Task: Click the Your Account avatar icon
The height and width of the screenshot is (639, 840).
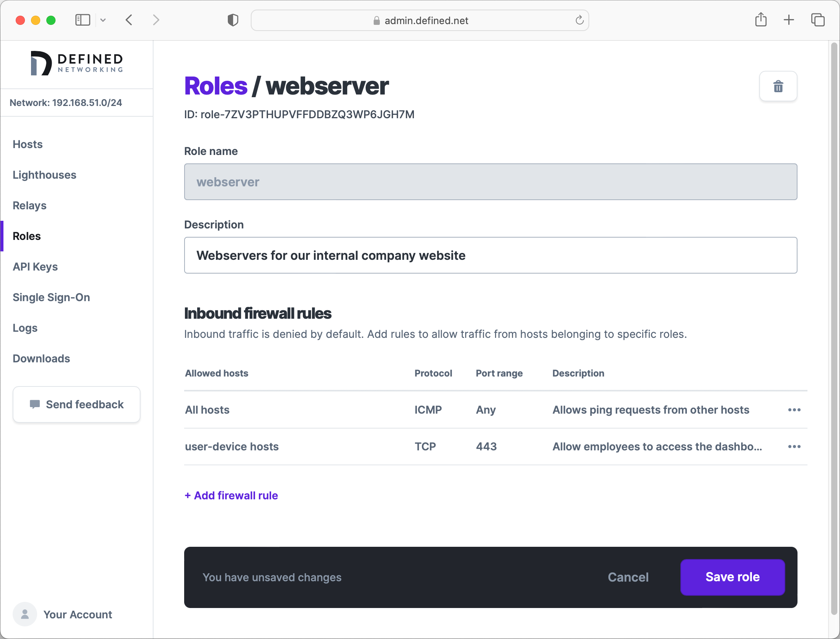Action: pos(24,614)
